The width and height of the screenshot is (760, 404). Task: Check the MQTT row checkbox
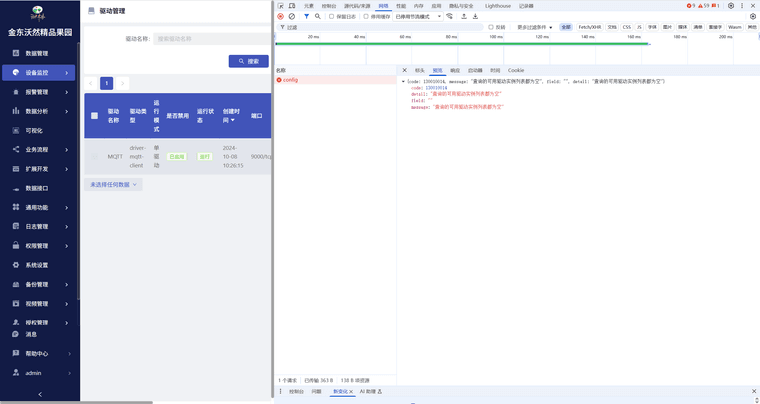click(95, 156)
